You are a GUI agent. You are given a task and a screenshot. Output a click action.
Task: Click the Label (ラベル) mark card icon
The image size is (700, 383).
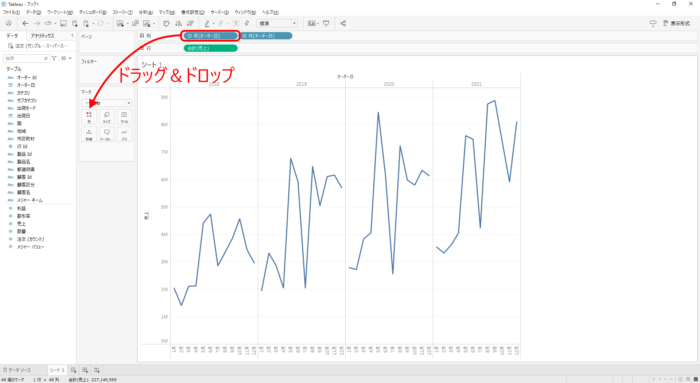[124, 117]
